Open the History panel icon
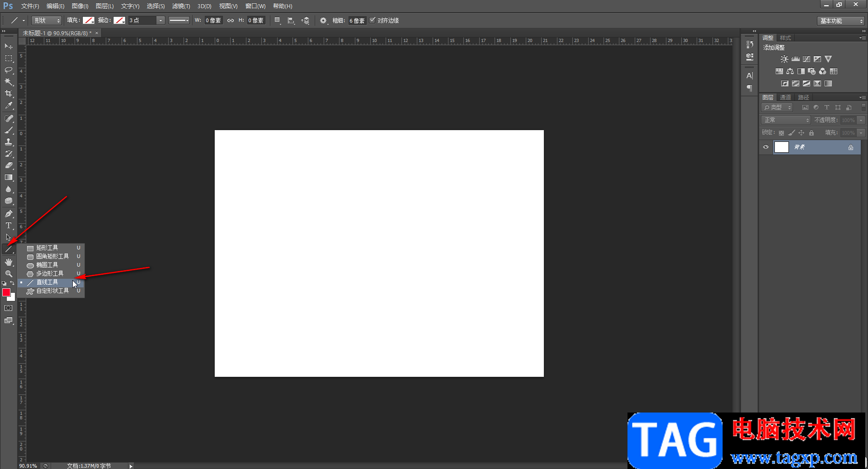Viewport: 868px width, 469px height. [x=750, y=44]
